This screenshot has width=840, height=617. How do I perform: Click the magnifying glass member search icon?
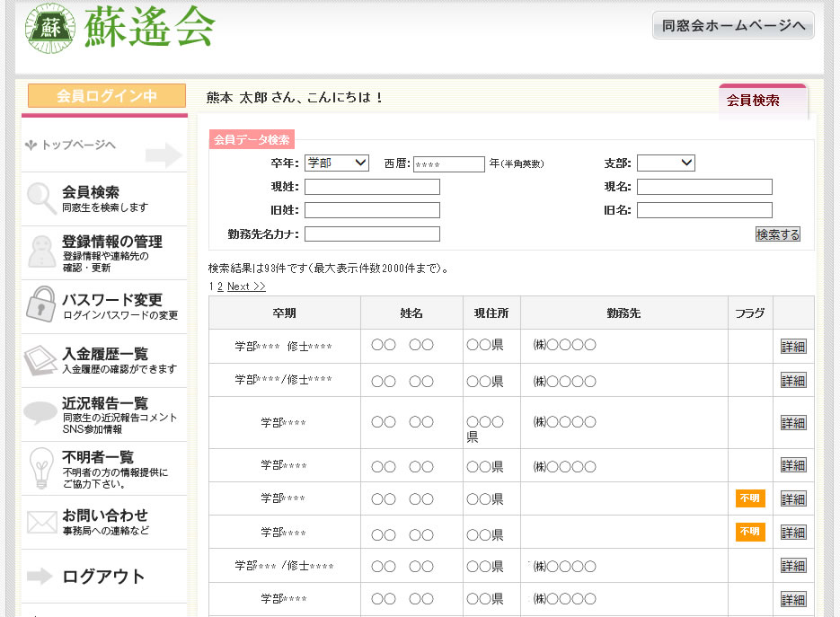(41, 198)
